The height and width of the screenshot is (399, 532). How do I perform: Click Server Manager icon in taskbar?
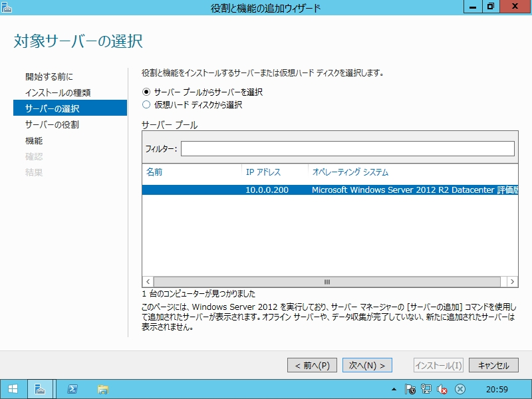click(x=40, y=389)
